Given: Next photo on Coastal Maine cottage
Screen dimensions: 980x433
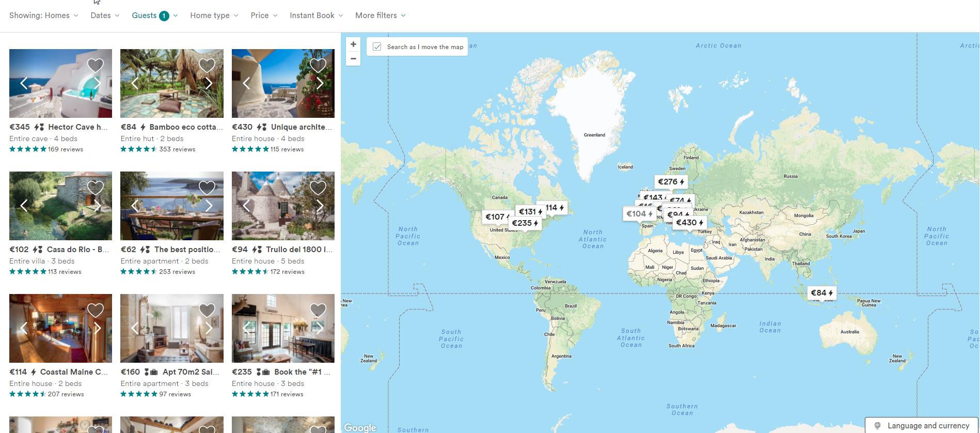Looking at the screenshot, I should 98,328.
